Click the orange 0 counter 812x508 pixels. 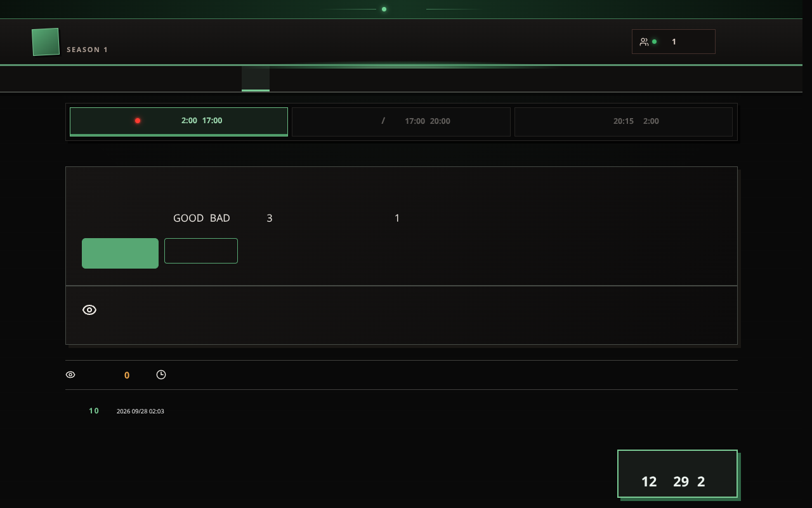pos(127,375)
